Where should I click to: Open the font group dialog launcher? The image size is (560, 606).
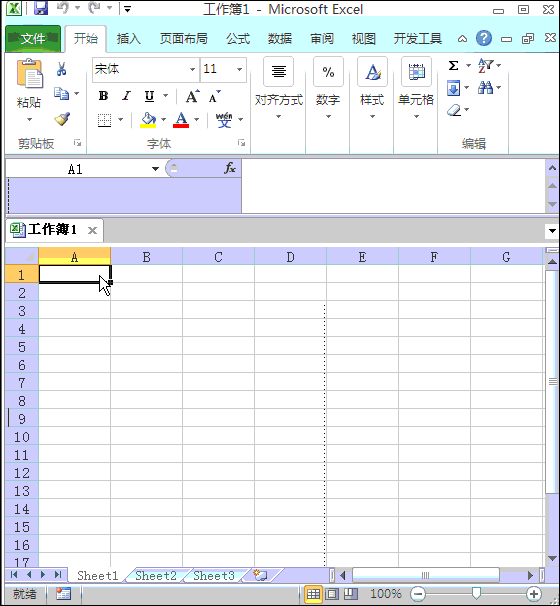pyautogui.click(x=242, y=143)
